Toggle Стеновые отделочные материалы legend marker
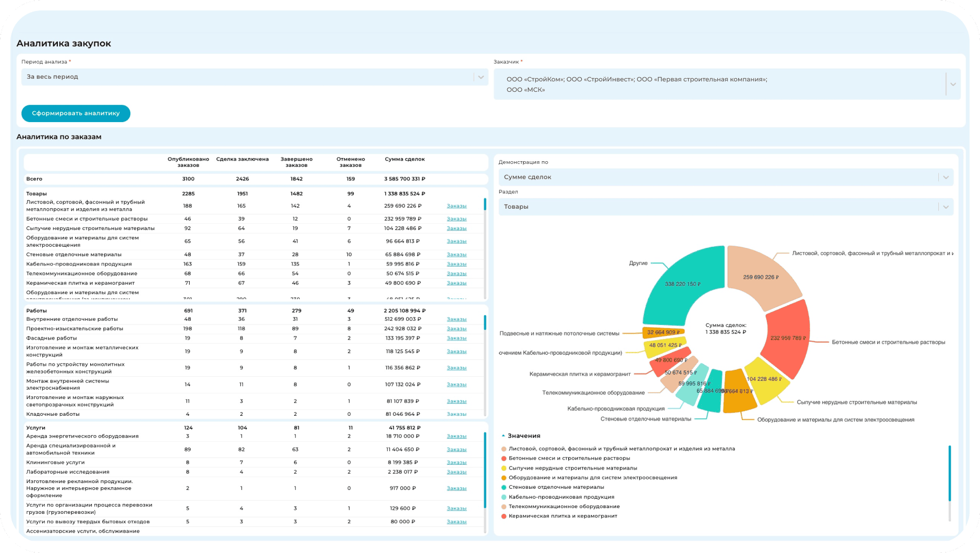Screen dimensions: 980x553 pyautogui.click(x=504, y=487)
